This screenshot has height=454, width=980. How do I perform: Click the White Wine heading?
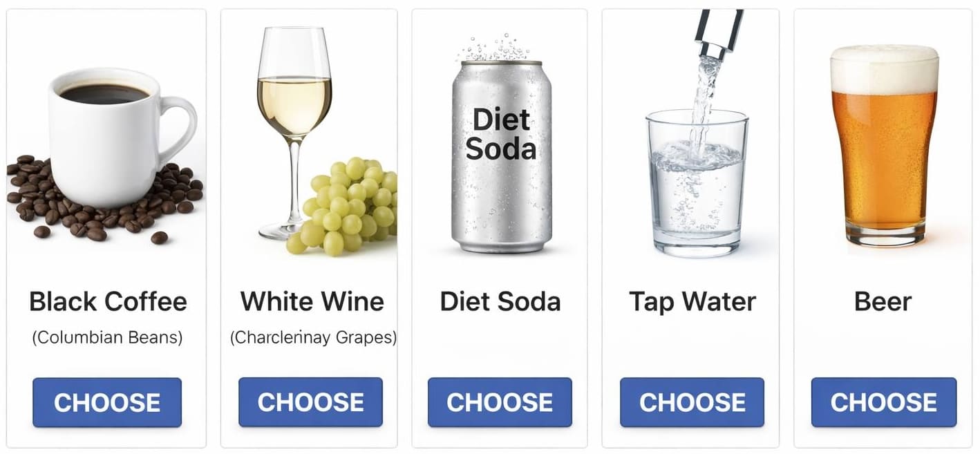click(x=312, y=302)
